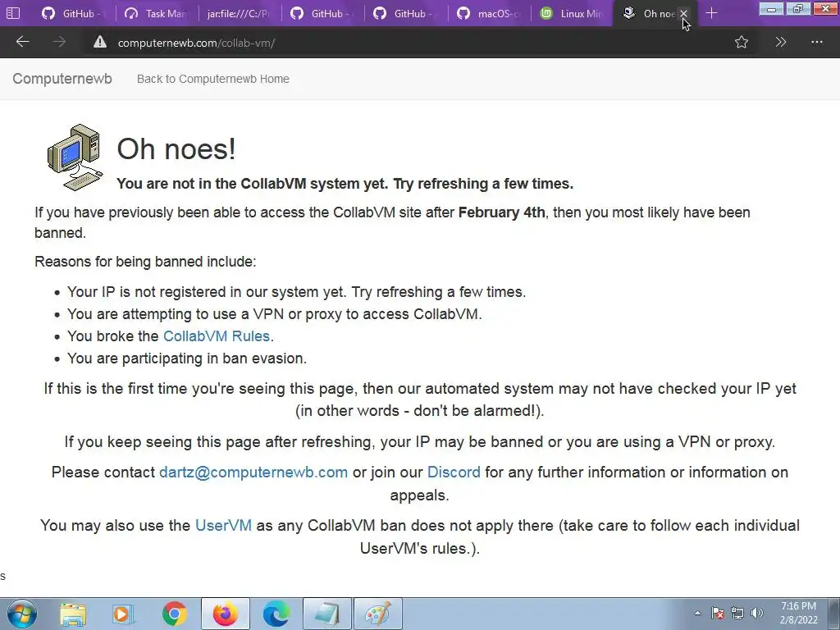This screenshot has height=630, width=840.
Task: Click bold text 'February 4th'
Action: [x=501, y=212]
